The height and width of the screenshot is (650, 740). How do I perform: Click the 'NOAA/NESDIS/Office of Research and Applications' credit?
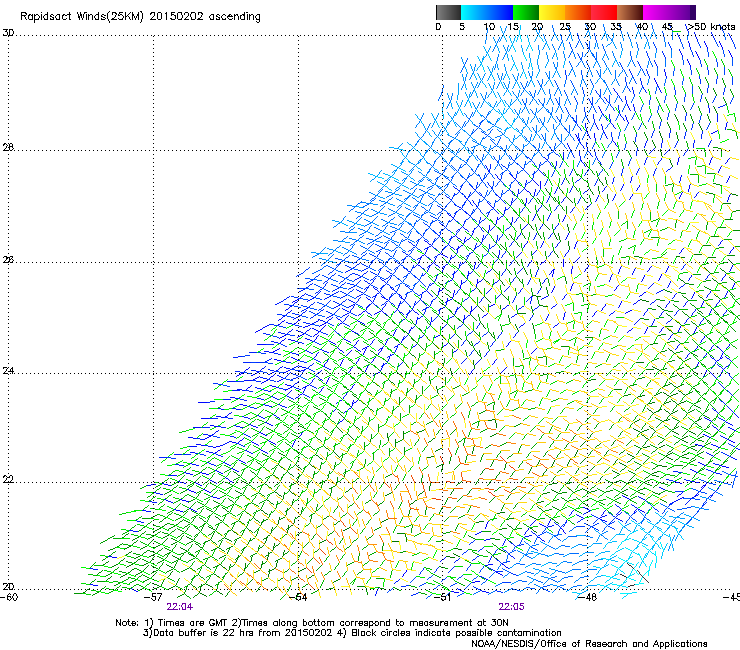589,644
